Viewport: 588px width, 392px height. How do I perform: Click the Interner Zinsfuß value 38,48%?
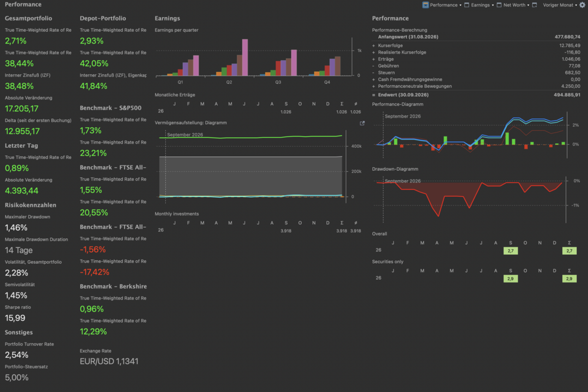[x=19, y=86]
